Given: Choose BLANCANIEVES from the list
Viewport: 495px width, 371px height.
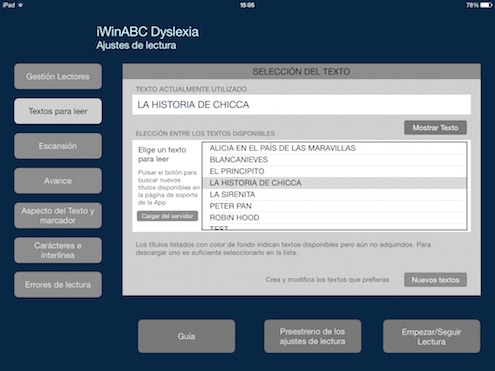Looking at the screenshot, I should [334, 160].
